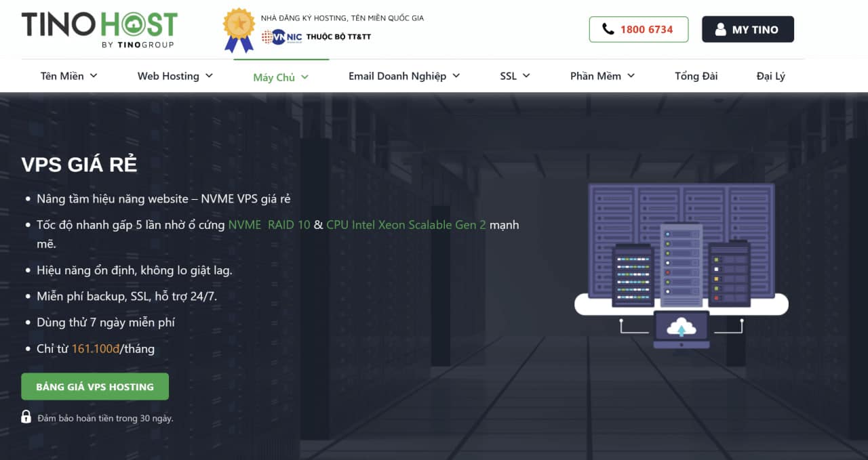Click 'THUỘC BỘ TT&TT' text
The width and height of the screenshot is (868, 460).
339,37
